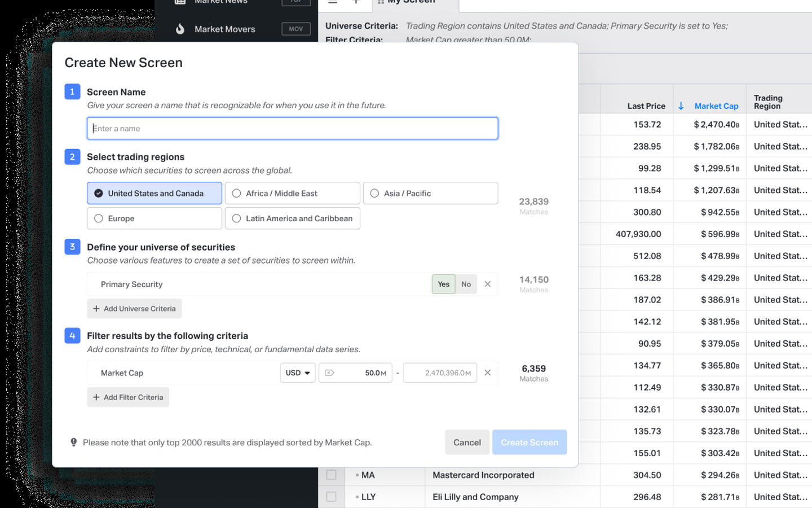Click the Market Cap minimum value 50.0M field

point(355,373)
